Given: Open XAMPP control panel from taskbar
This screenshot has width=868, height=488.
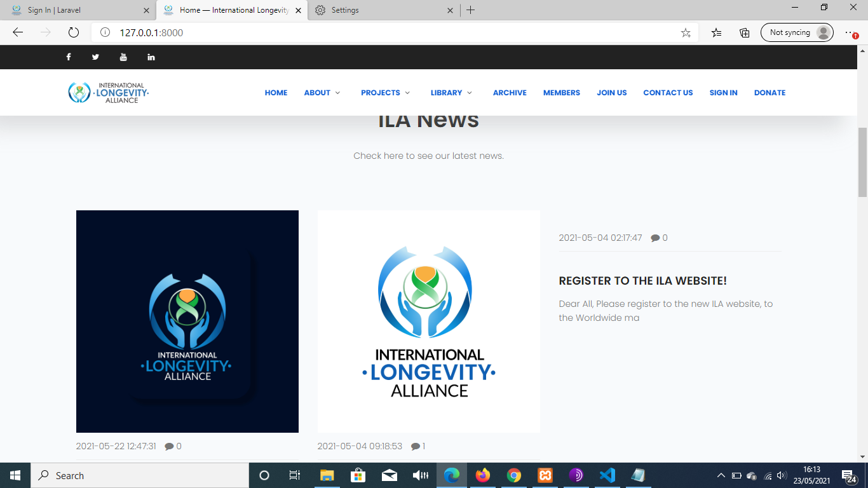Looking at the screenshot, I should (x=545, y=475).
